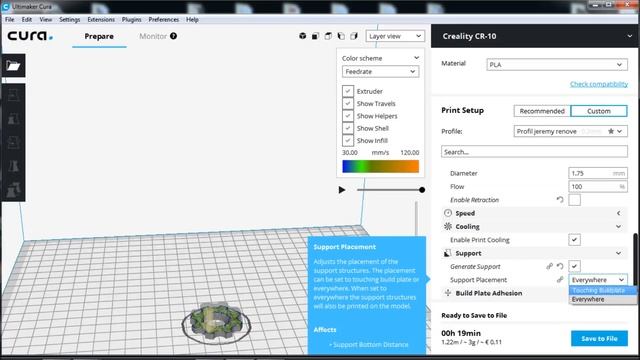Choose Touching Buildplate option
Screen dimensions: 640x360
coord(603,290)
